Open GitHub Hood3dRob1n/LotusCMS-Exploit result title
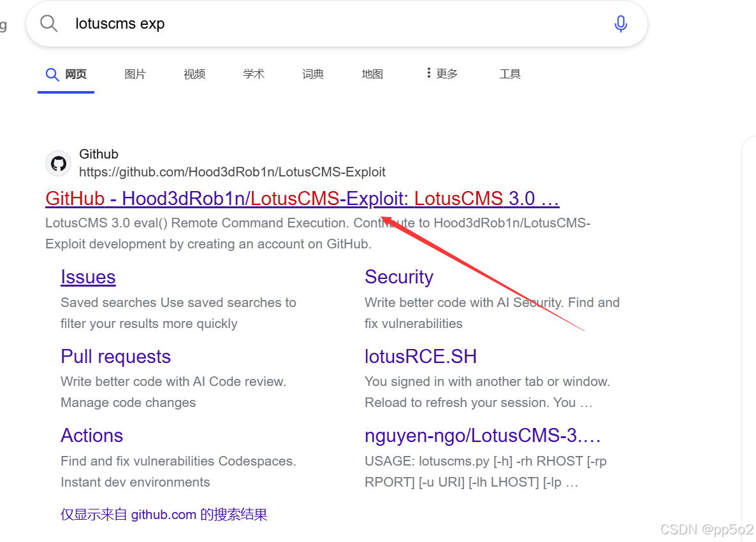 (302, 199)
